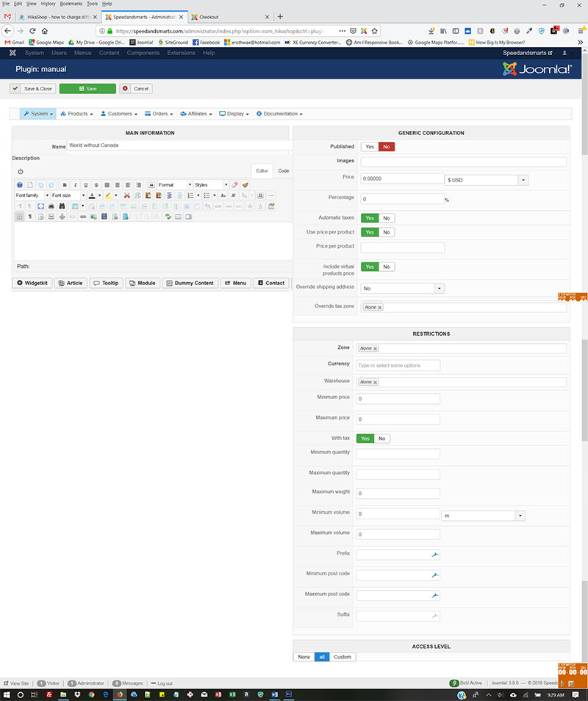
Task: Open the Styles dropdown in editor
Action: (x=211, y=184)
